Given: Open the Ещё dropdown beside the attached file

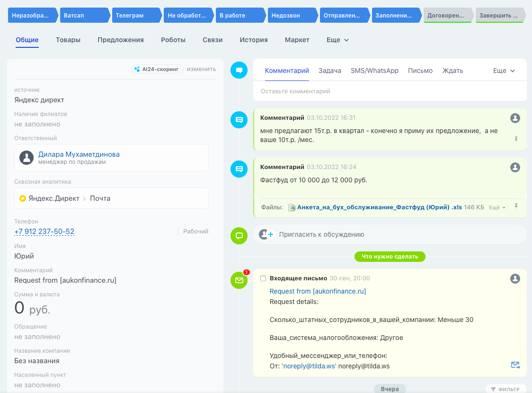Looking at the screenshot, I should [496, 207].
